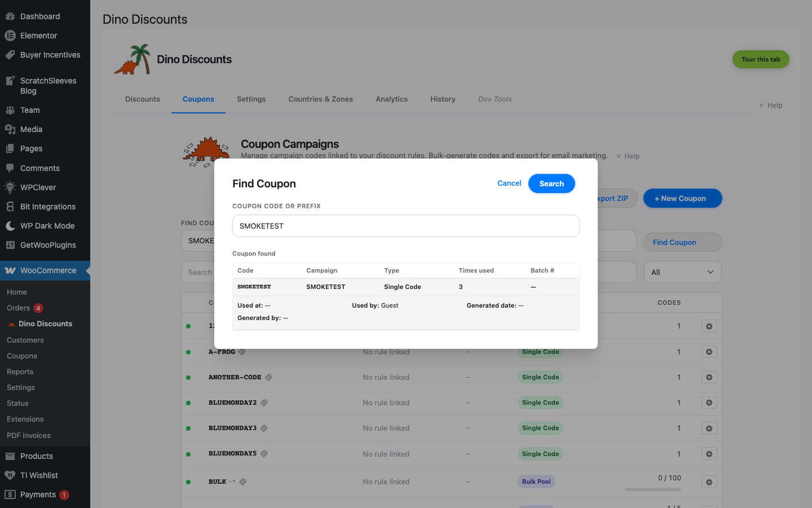This screenshot has width=812, height=508.
Task: Click the tag icon beside BLUEMONDAY5
Action: [x=264, y=453]
